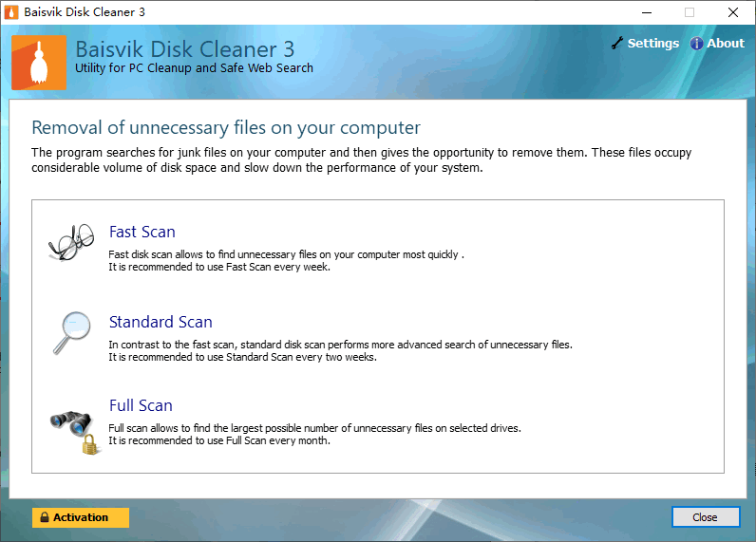Start the Standard Scan link
This screenshot has height=542, width=756.
click(161, 322)
